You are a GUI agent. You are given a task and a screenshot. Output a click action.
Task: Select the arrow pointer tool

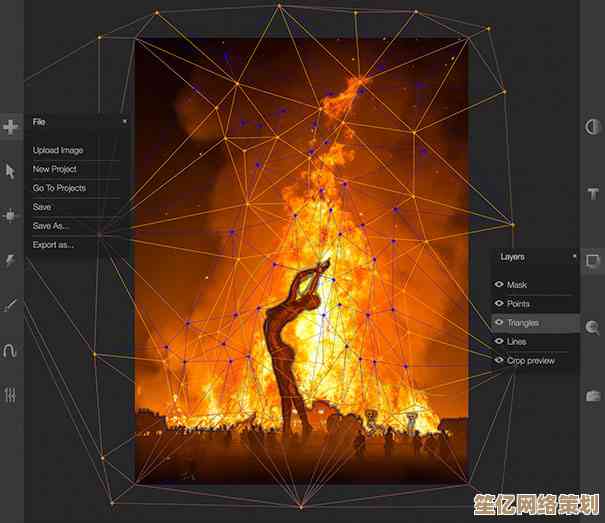coord(11,171)
